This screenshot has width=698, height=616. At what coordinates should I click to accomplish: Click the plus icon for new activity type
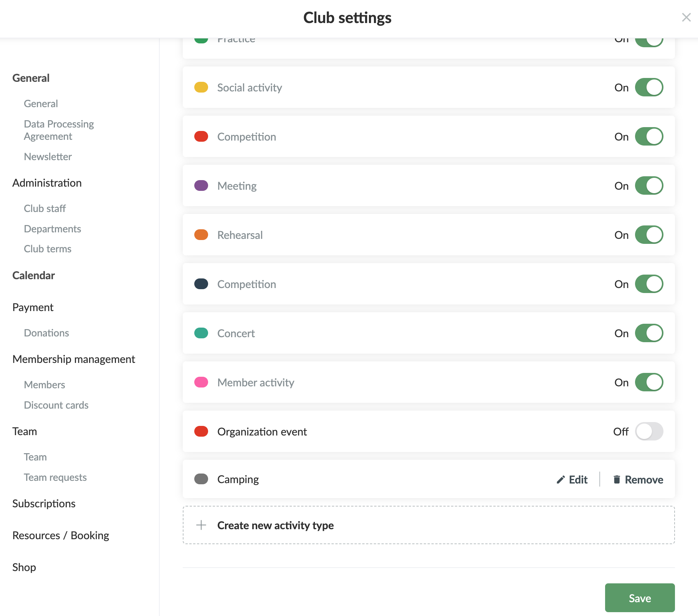coord(201,525)
